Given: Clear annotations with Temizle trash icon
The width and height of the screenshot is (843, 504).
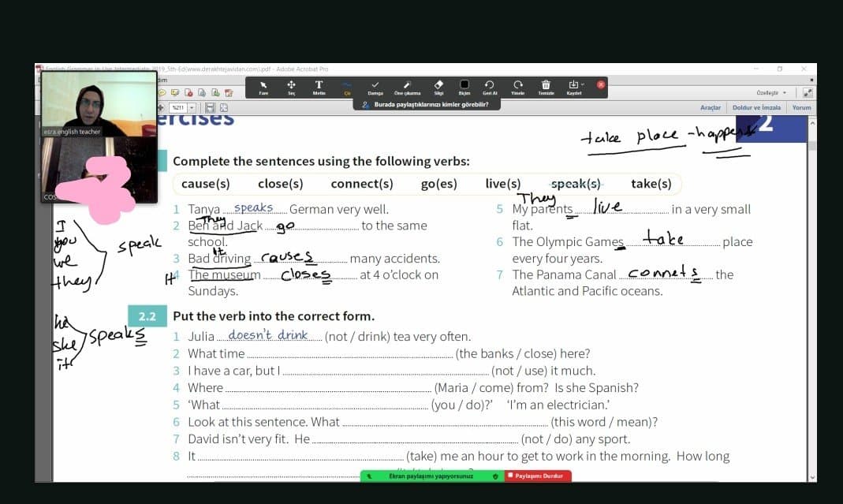Looking at the screenshot, I should point(546,87).
